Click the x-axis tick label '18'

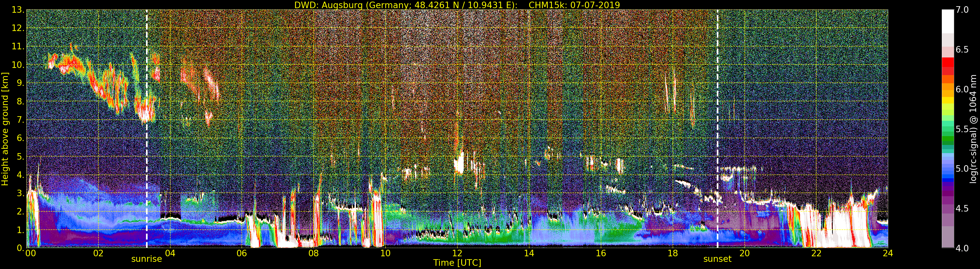pyautogui.click(x=673, y=253)
